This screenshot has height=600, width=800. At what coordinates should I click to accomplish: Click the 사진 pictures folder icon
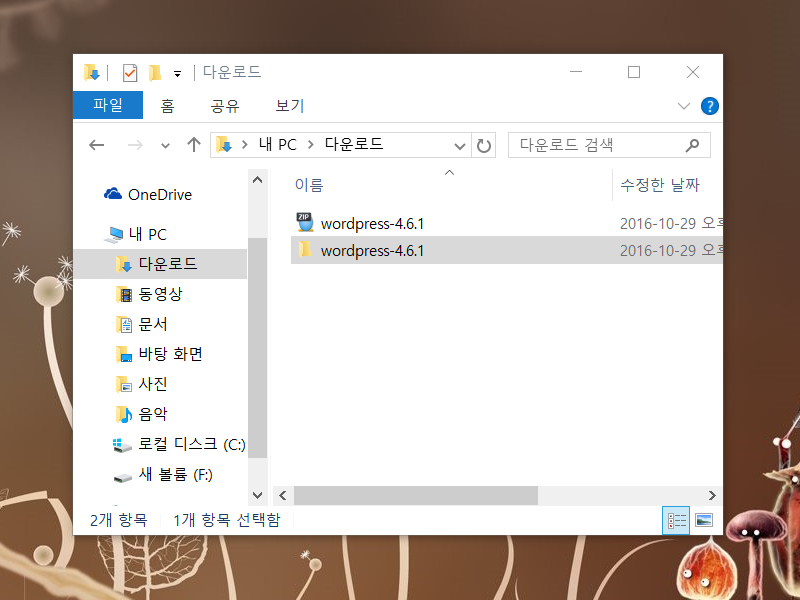[x=124, y=384]
